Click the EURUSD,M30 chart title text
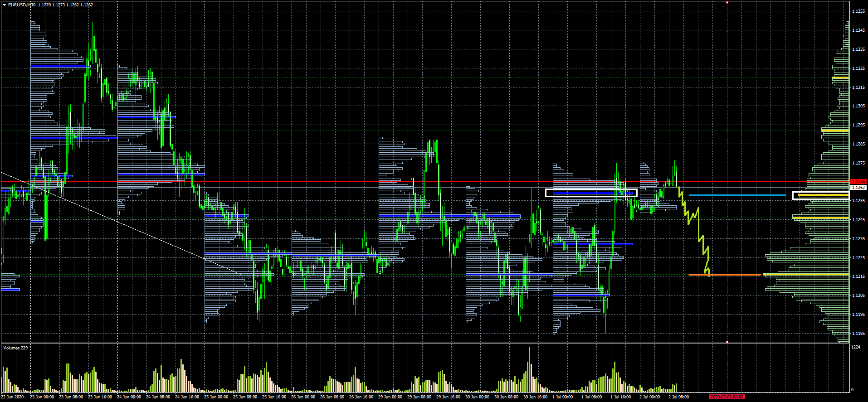 22,5
